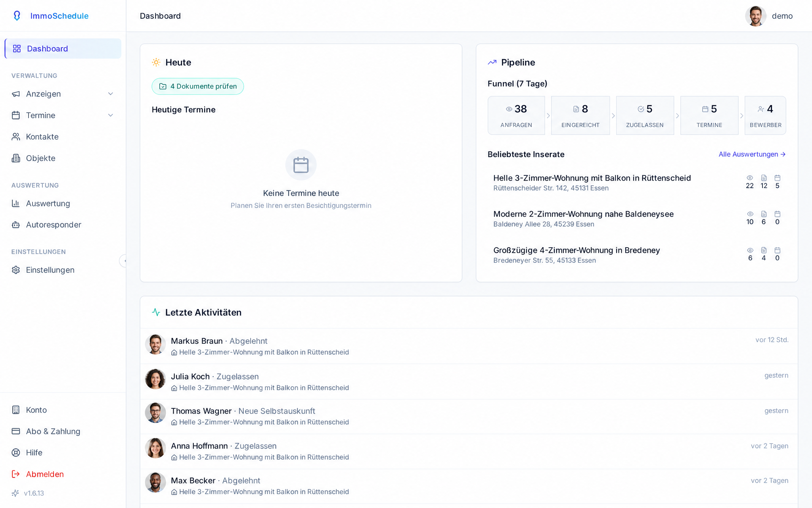Click the Markus Braun · Abgelehnt activity entry
The height and width of the screenshot is (508, 812).
click(469, 346)
